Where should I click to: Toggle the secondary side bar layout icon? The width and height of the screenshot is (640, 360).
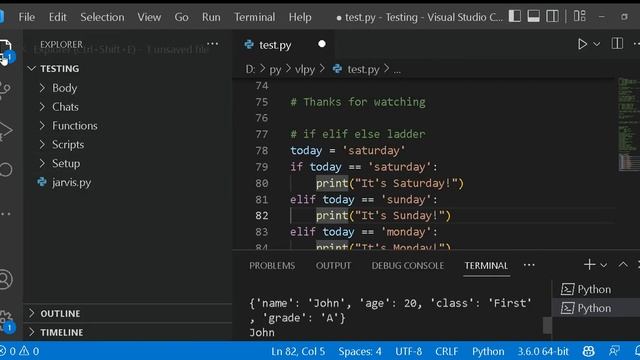(x=553, y=16)
